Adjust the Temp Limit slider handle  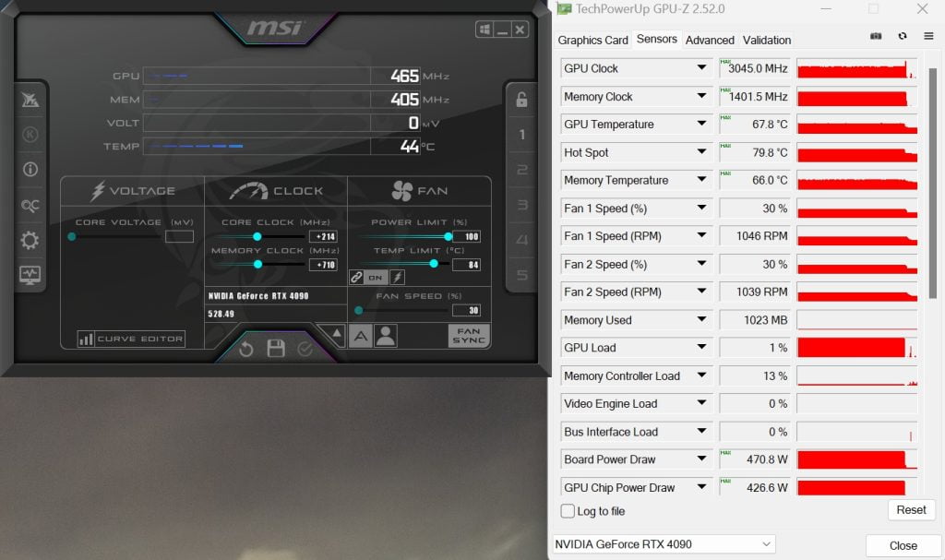pyautogui.click(x=434, y=264)
